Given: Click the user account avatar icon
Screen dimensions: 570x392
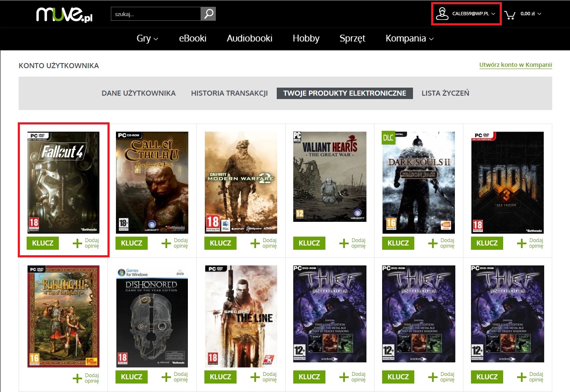Looking at the screenshot, I should coord(442,14).
